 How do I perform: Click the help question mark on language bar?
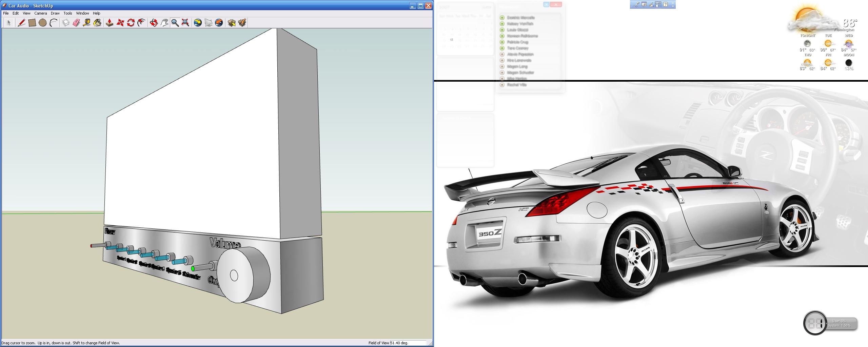[665, 4]
